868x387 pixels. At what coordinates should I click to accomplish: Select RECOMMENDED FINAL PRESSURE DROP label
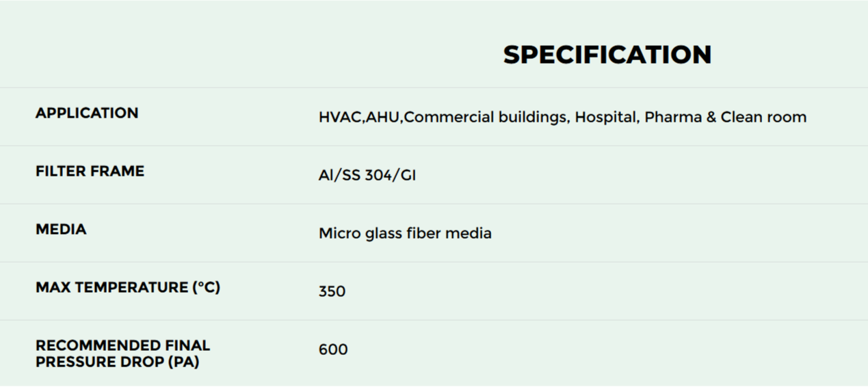point(123,353)
